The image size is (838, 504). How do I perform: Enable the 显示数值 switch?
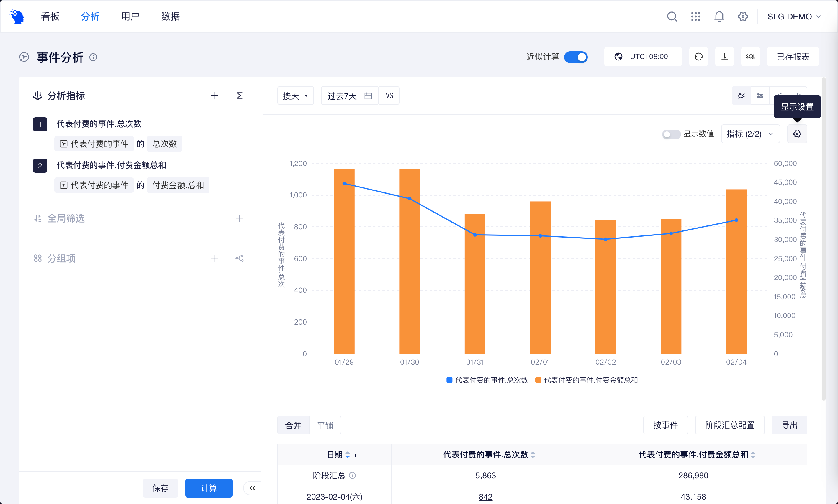coord(671,134)
